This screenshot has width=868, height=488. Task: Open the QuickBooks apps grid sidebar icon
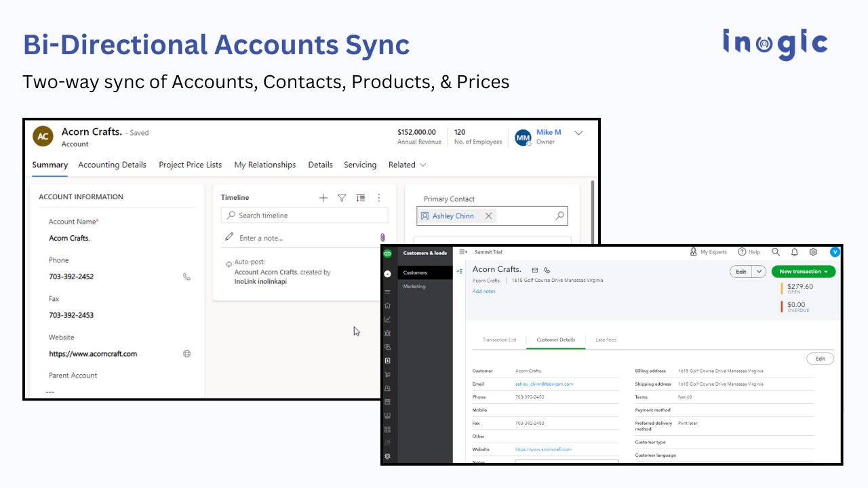387,429
